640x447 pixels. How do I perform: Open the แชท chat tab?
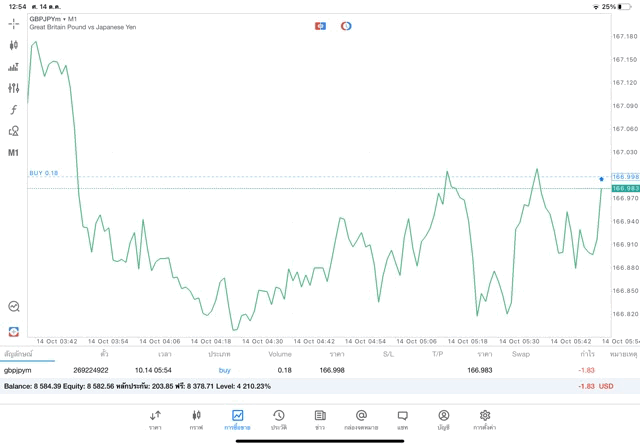point(402,420)
